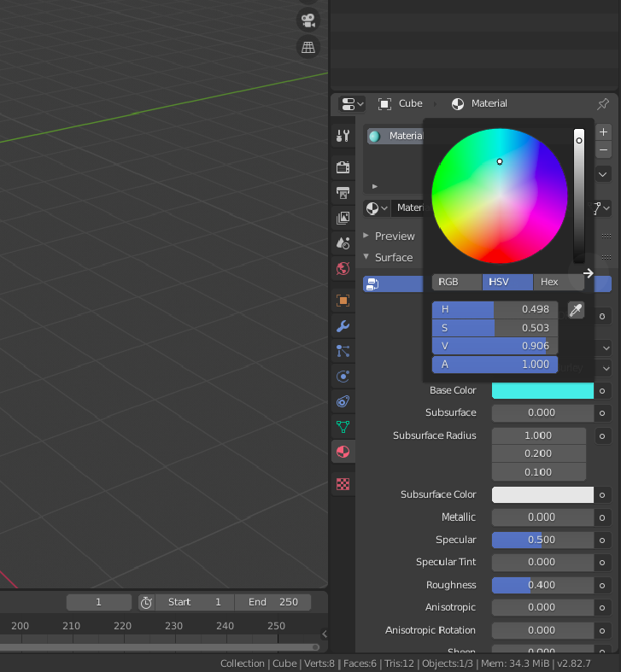The image size is (621, 672).
Task: Click the Subsurface Color socket dot
Action: pyautogui.click(x=602, y=495)
